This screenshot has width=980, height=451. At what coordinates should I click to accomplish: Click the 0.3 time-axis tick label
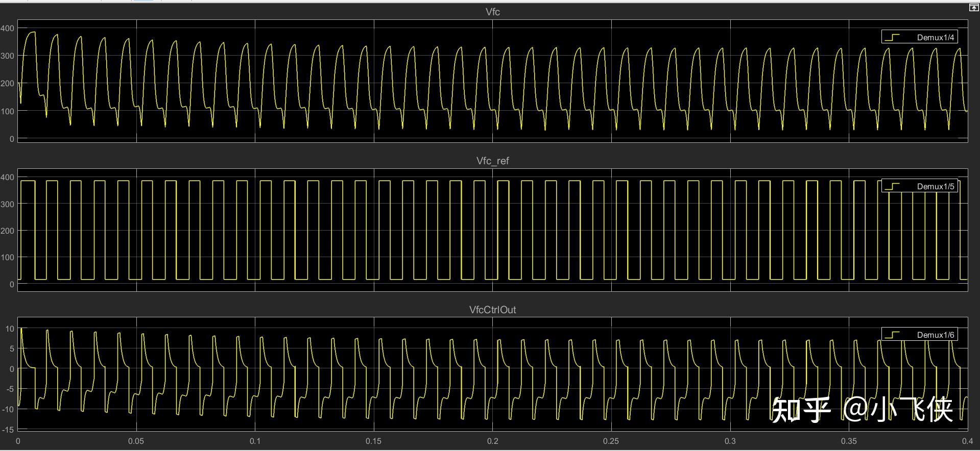(730, 441)
